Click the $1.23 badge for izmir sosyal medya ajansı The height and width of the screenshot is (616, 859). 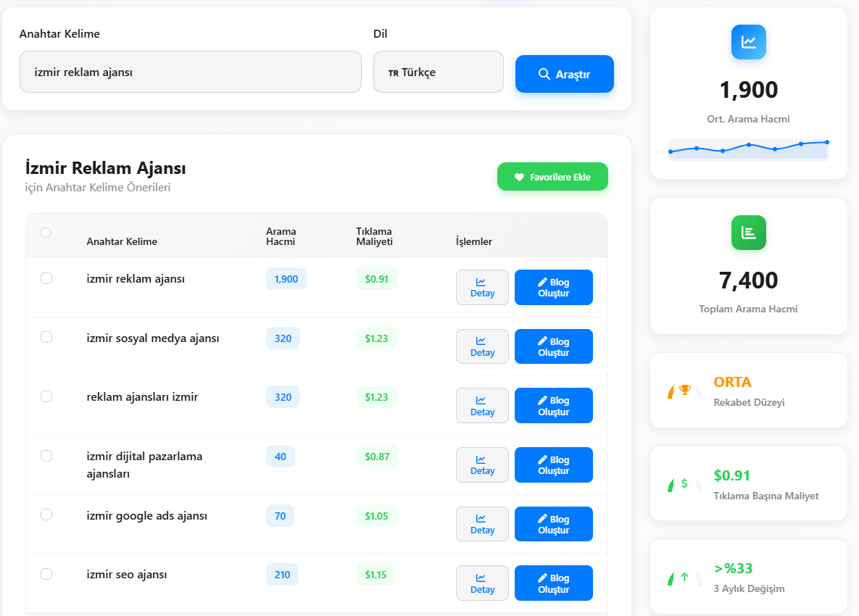(376, 338)
